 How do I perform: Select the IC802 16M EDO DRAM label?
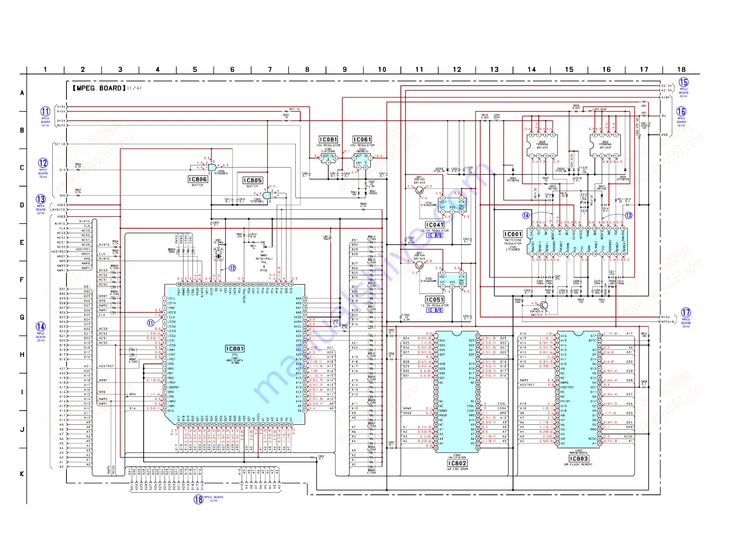click(457, 463)
